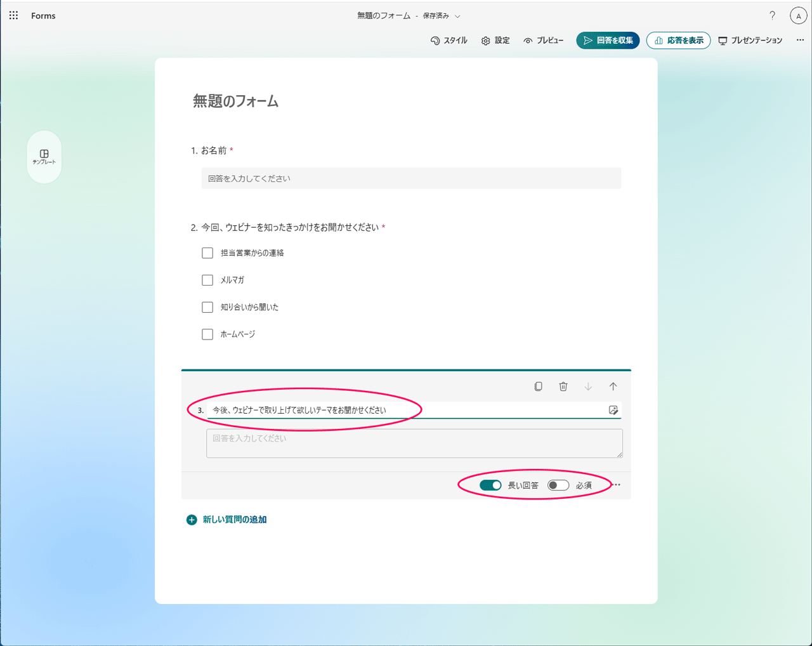Move question 3 up with the arrow icon
Screen dimensions: 812x646
(613, 386)
